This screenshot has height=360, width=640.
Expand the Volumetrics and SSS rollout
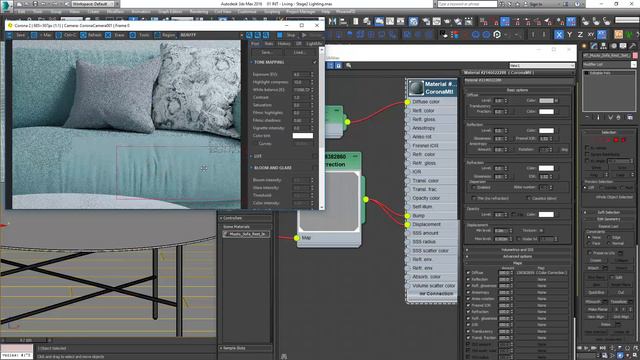click(518, 250)
